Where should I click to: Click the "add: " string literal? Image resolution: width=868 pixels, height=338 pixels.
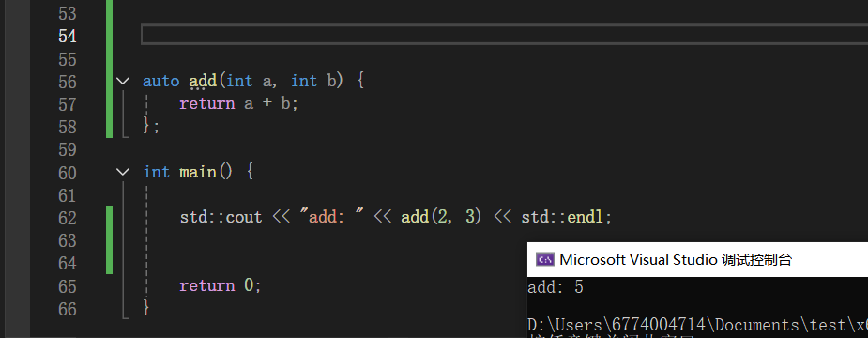(331, 218)
